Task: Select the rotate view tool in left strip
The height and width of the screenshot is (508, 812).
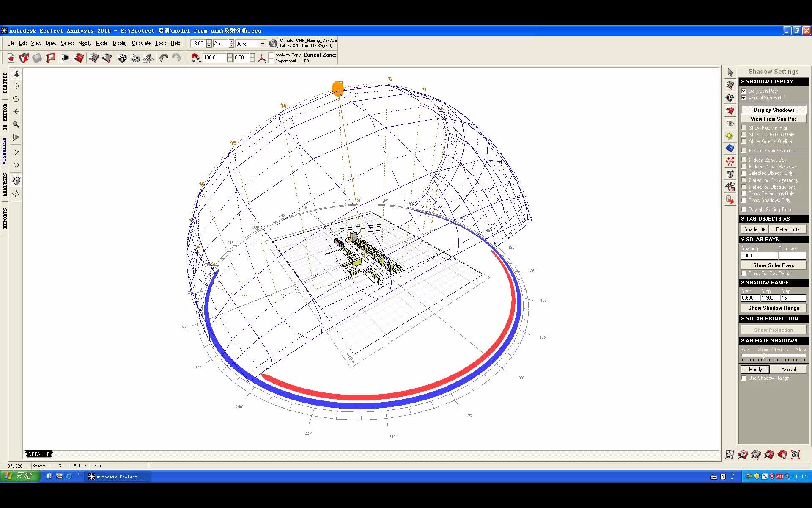Action: (x=16, y=99)
